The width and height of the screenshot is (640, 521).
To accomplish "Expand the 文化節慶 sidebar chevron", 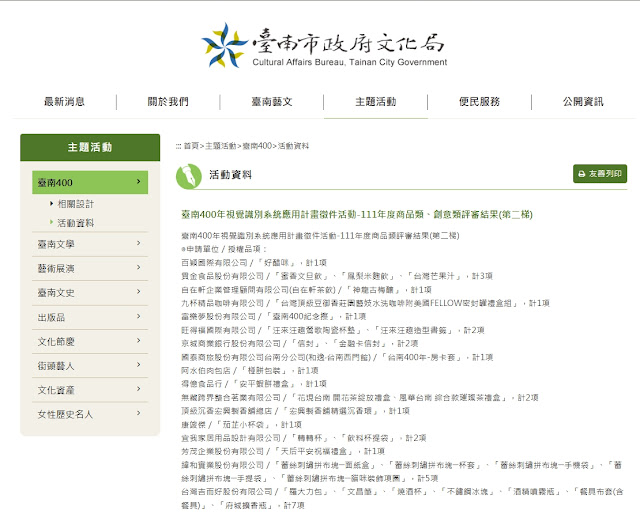I will (139, 340).
